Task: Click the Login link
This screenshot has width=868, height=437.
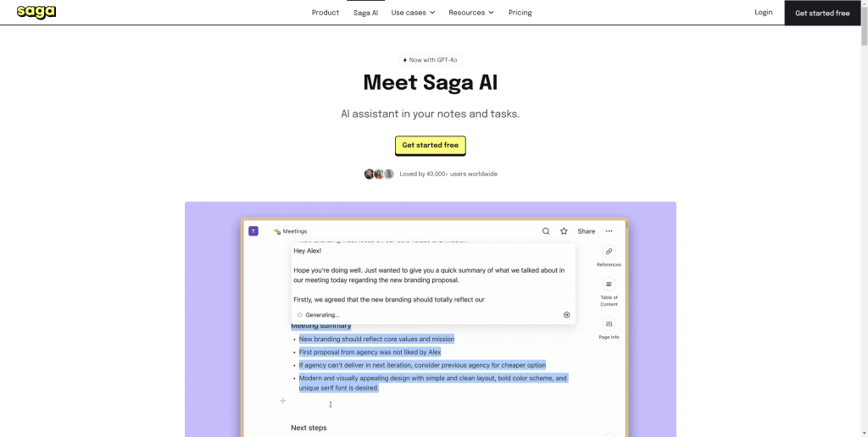Action: tap(764, 12)
